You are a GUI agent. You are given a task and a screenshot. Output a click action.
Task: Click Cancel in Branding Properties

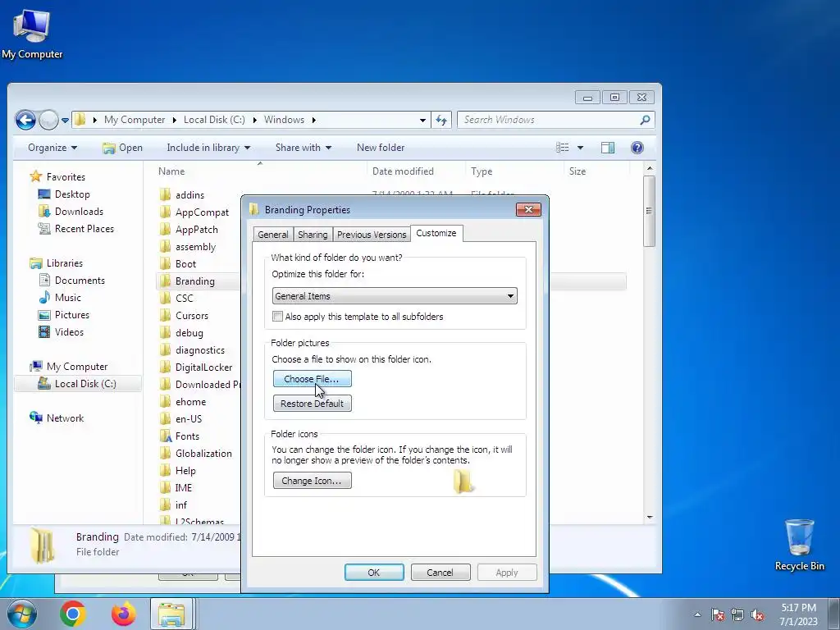click(x=441, y=572)
